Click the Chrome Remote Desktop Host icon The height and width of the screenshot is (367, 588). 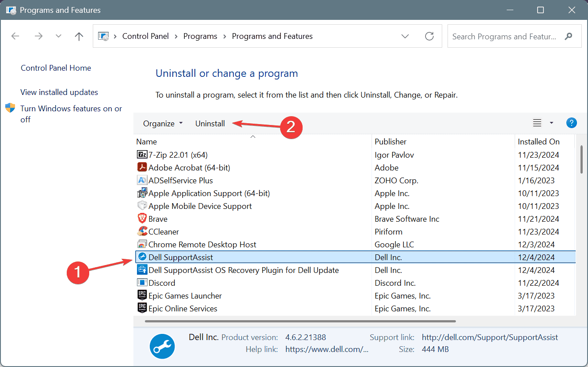pos(142,245)
